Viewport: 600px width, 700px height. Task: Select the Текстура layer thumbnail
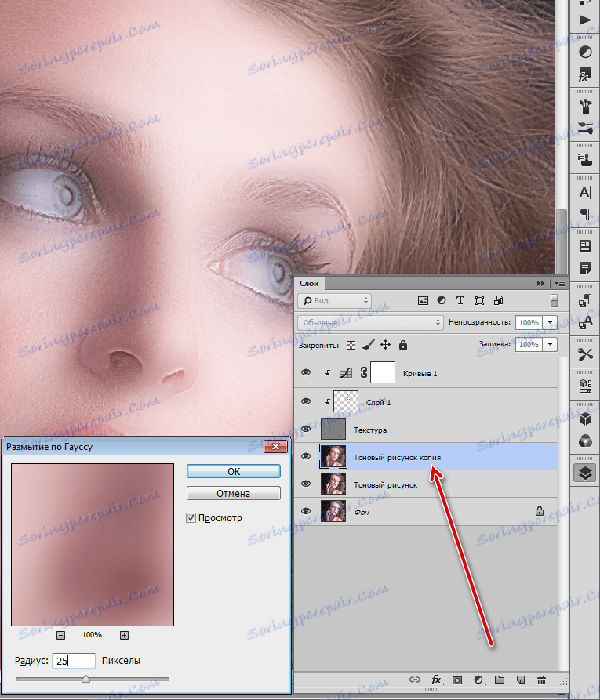[333, 429]
